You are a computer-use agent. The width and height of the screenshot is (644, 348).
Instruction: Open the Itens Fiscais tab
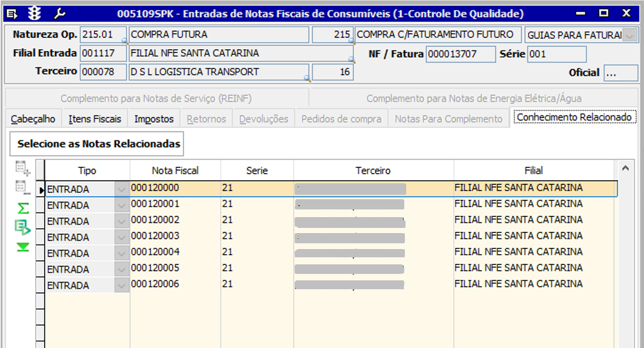point(94,119)
